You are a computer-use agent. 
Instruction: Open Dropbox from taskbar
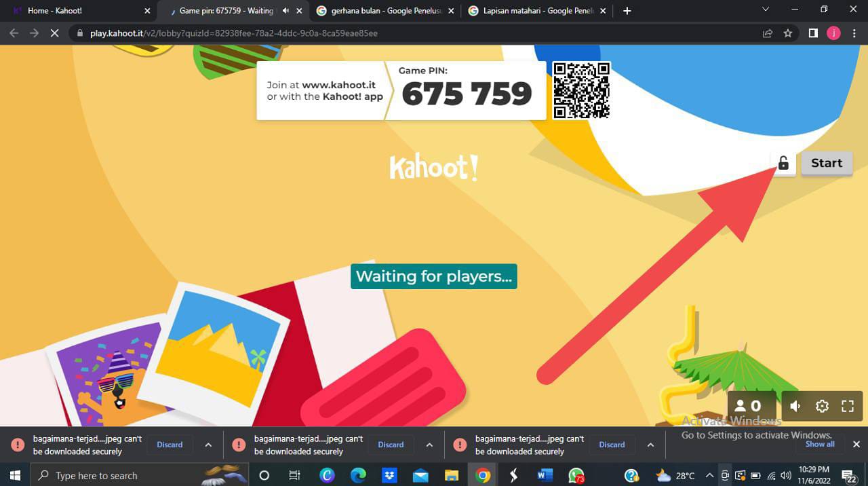point(389,475)
